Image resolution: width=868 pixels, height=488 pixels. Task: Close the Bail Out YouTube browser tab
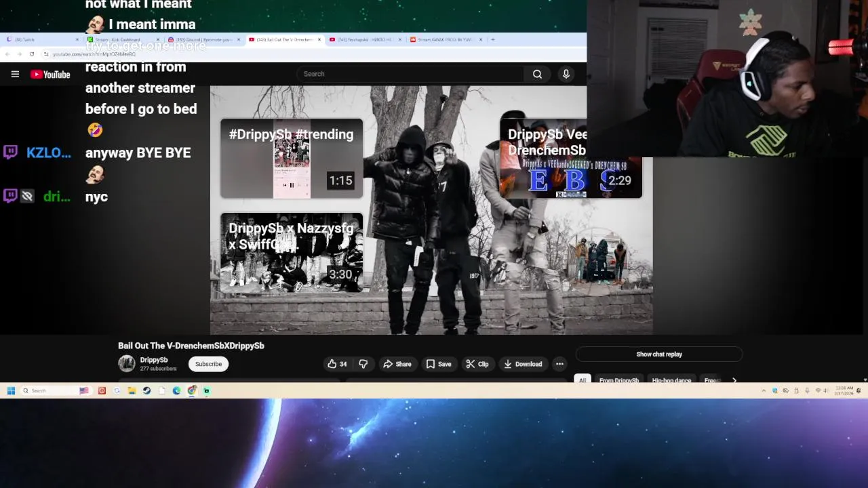tap(319, 39)
